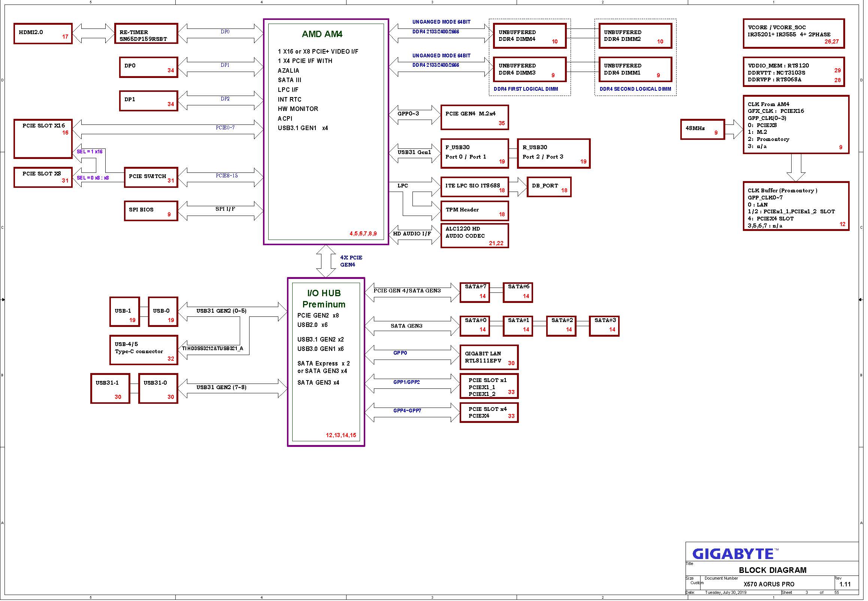This screenshot has width=868, height=601.
Task: Click the SPI I/F arrow label
Action: (x=225, y=209)
